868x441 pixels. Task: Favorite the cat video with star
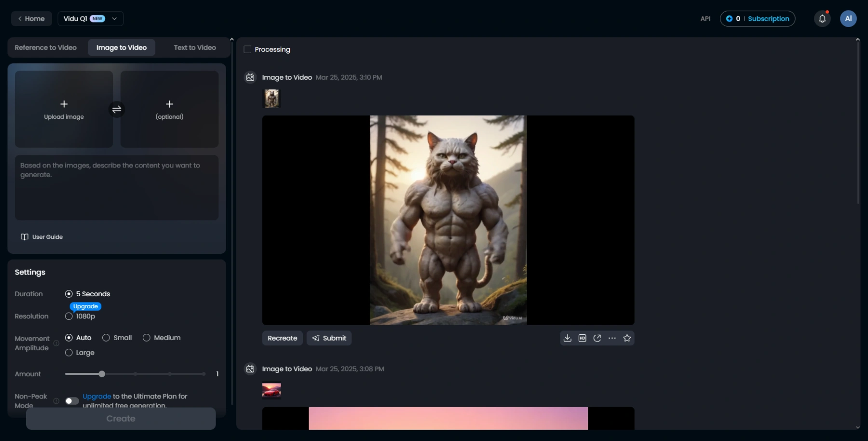627,338
